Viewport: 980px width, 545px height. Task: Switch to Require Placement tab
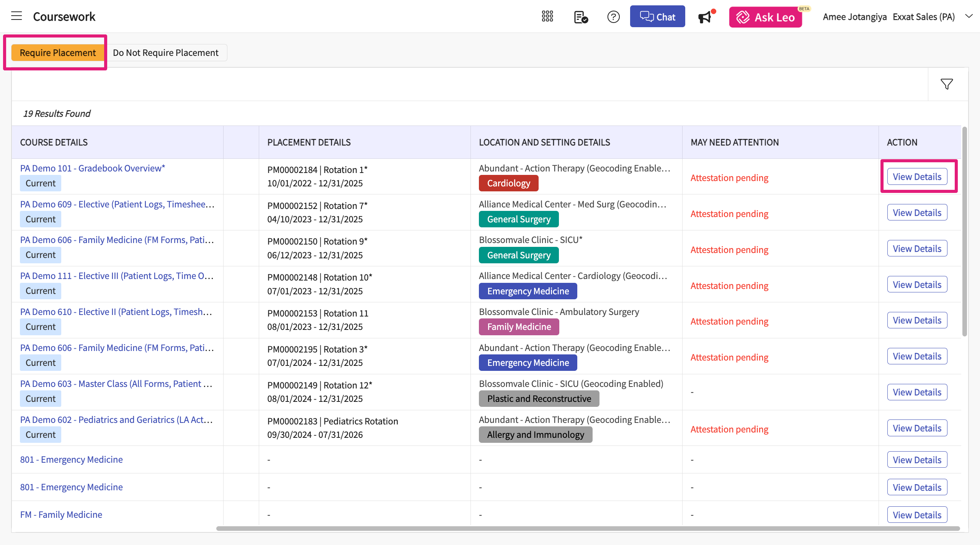(57, 53)
